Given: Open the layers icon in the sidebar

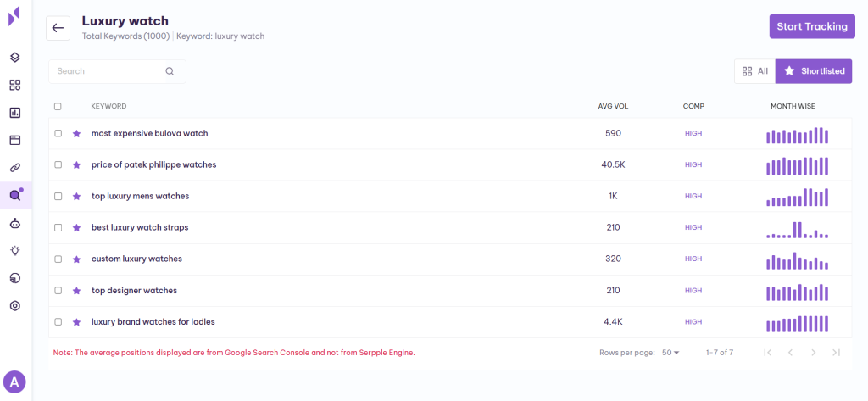Looking at the screenshot, I should (x=15, y=57).
